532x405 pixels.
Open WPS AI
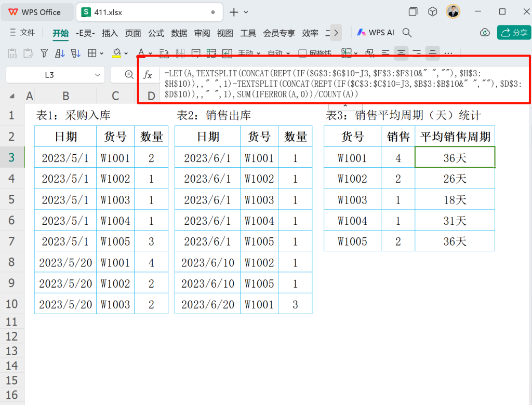(x=376, y=33)
